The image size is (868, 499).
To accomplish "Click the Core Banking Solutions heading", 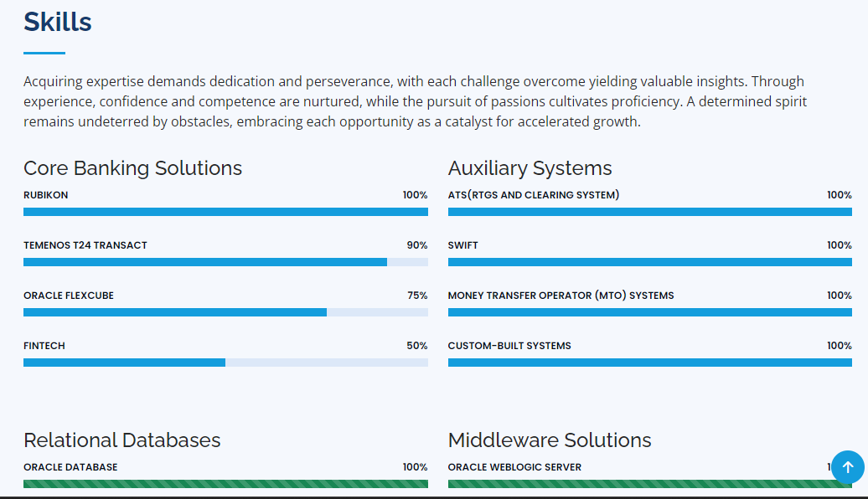I will tap(132, 168).
